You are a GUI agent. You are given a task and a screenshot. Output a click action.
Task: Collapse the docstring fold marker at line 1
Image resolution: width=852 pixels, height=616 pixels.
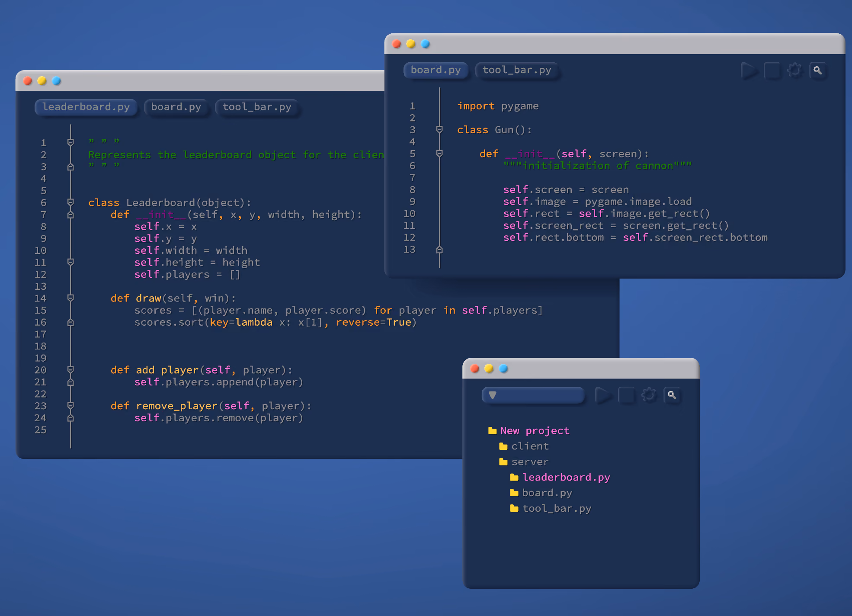[70, 142]
